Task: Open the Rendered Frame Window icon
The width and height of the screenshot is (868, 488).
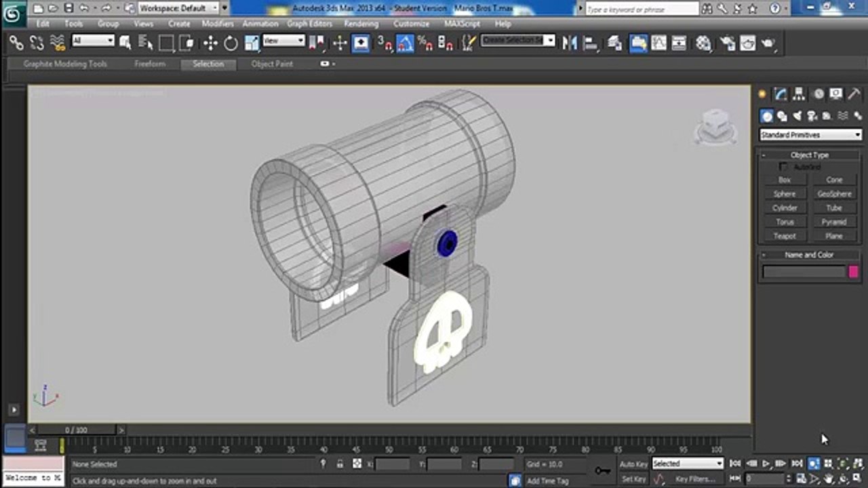Action: [747, 43]
